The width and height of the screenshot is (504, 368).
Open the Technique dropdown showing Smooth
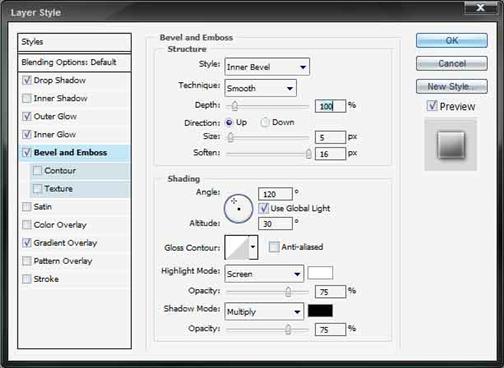pos(260,88)
